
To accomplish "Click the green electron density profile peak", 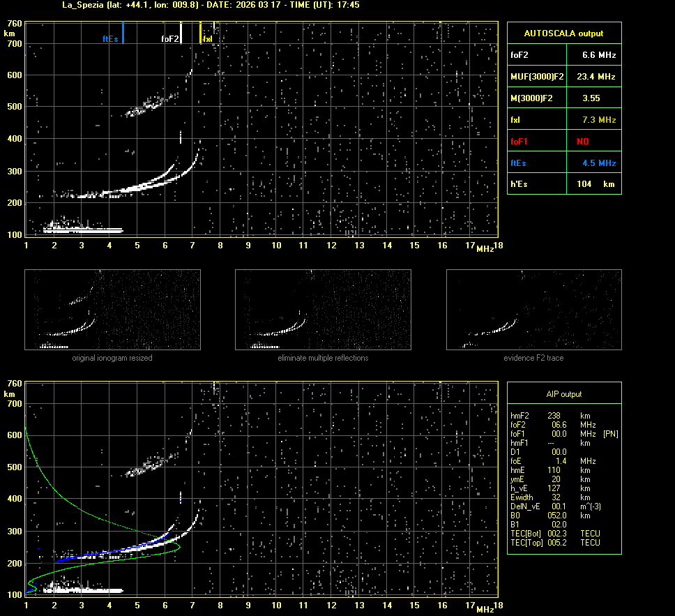I will [179, 546].
